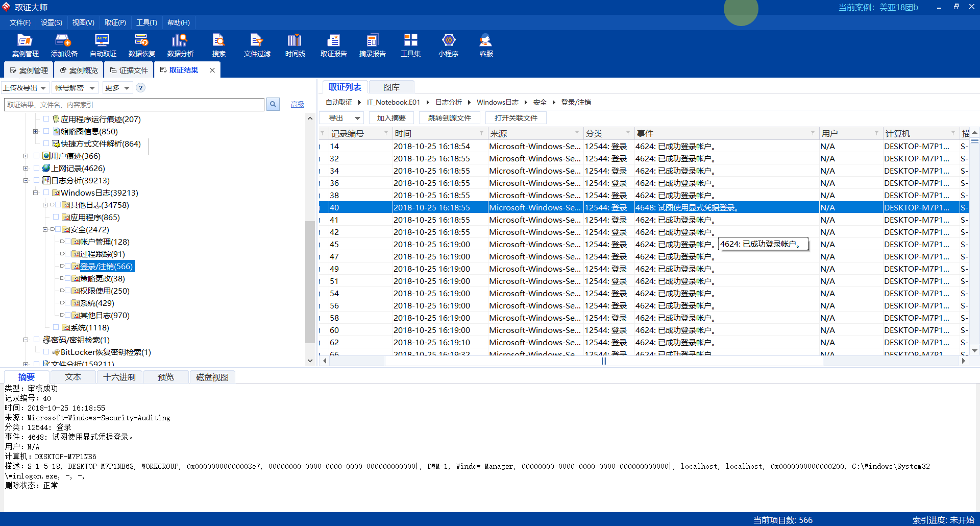Open the 更多 dropdown
The width and height of the screenshot is (980, 526).
(117, 88)
